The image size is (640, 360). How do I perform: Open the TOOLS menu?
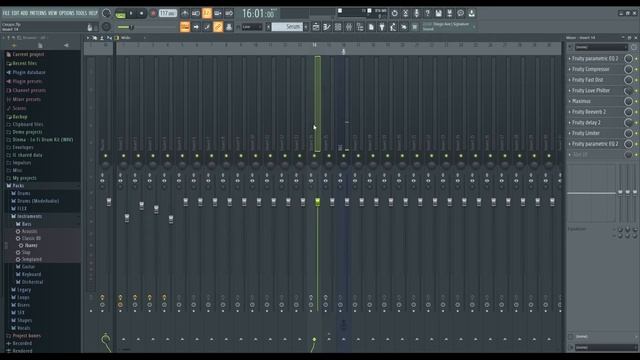(82, 13)
